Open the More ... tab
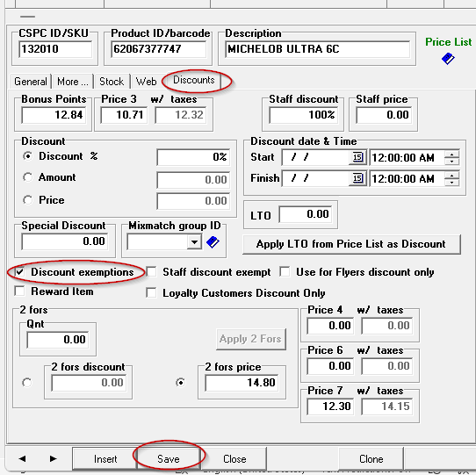 [x=73, y=82]
